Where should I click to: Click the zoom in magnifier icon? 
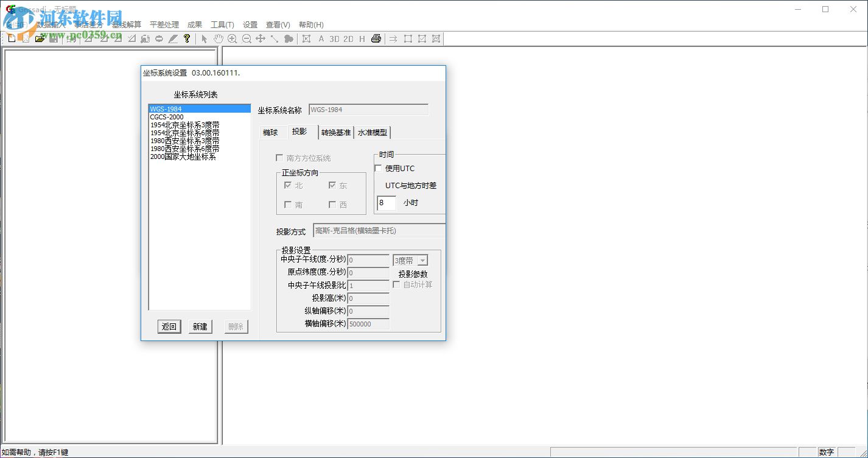pos(232,38)
